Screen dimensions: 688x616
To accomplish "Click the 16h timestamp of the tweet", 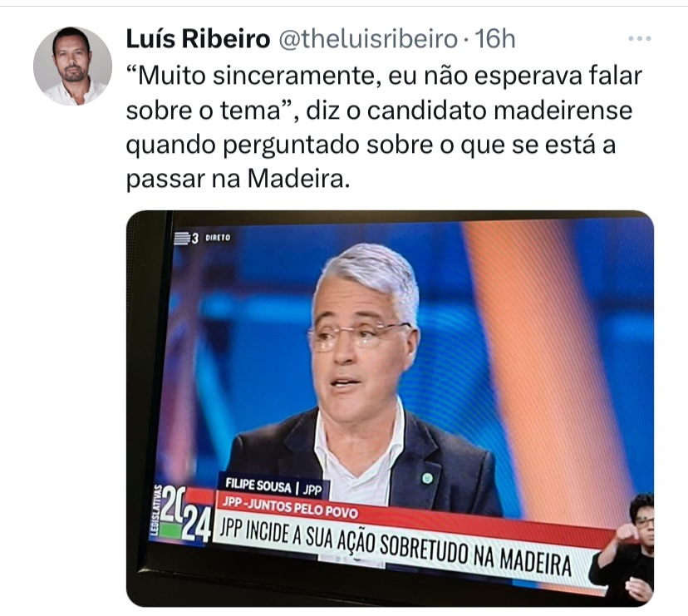I will pos(495,39).
